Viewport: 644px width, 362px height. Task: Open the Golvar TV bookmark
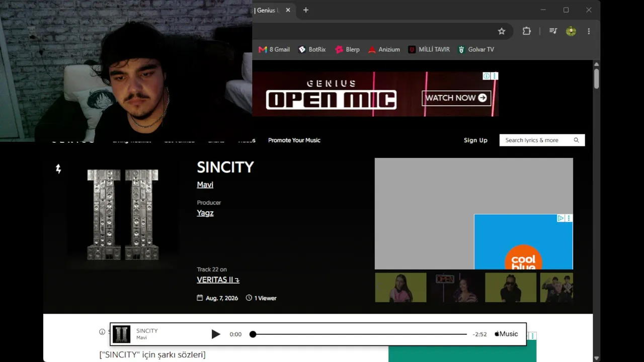tap(476, 49)
